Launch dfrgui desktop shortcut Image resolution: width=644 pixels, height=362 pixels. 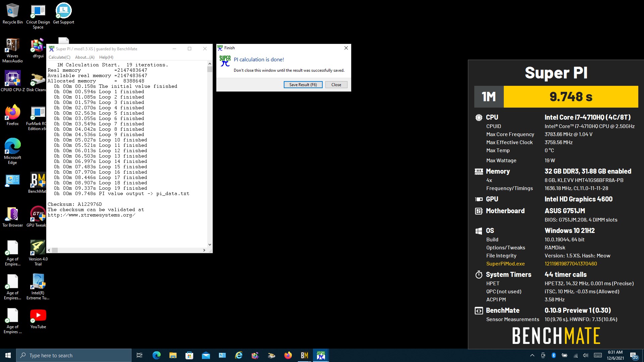pyautogui.click(x=38, y=48)
